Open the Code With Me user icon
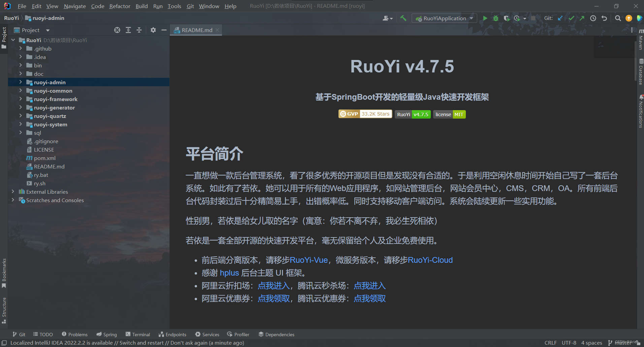The height and width of the screenshot is (347, 644). (388, 18)
